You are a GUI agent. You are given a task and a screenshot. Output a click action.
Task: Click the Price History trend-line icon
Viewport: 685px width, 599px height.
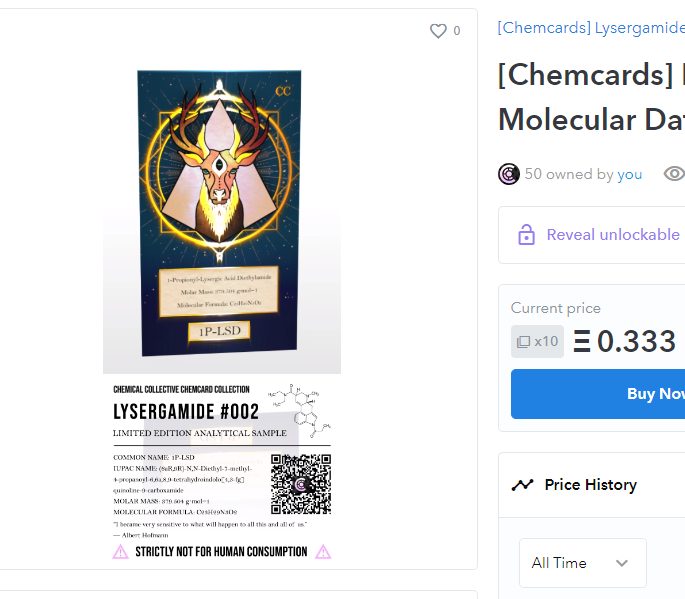tap(522, 485)
